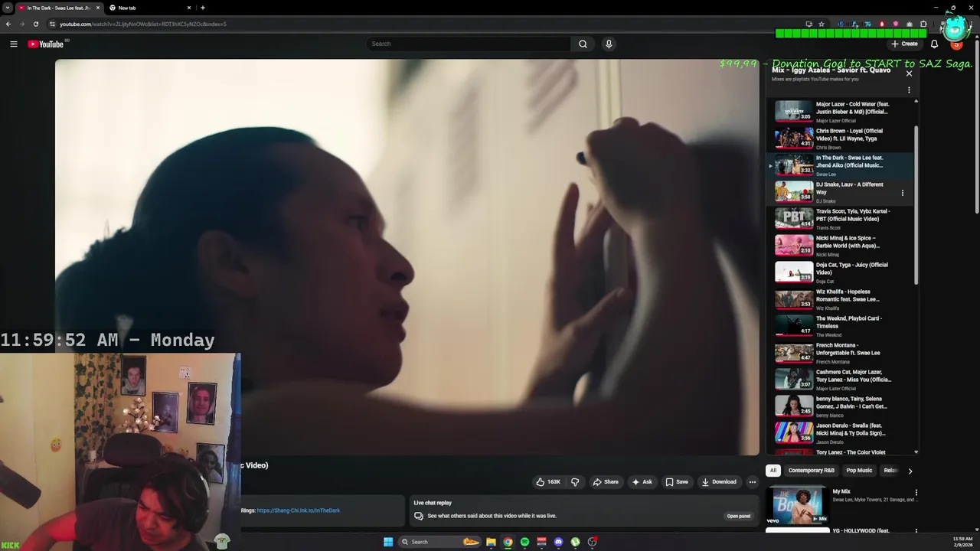Close the Mix playlist panel
980x551 pixels.
pos(909,73)
